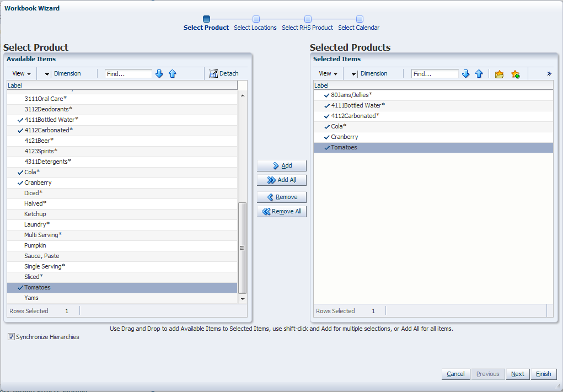Select 4111Bottled Water* in Available Items
This screenshot has width=563, height=392.
122,120
